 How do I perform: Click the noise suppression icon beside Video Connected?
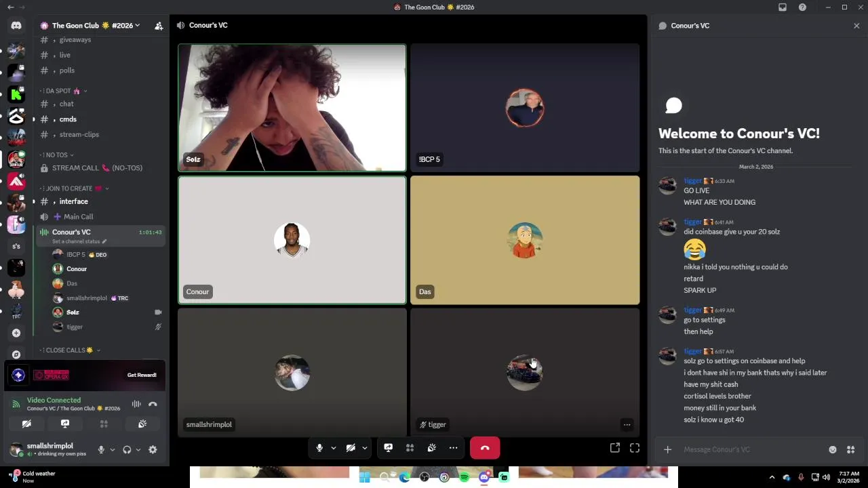coord(136,404)
